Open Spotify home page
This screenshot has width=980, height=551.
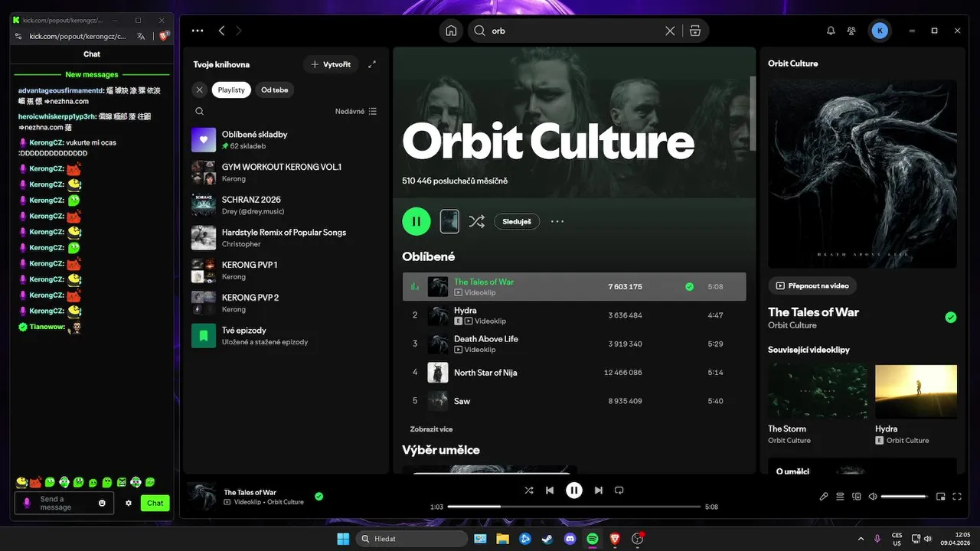coord(451,31)
